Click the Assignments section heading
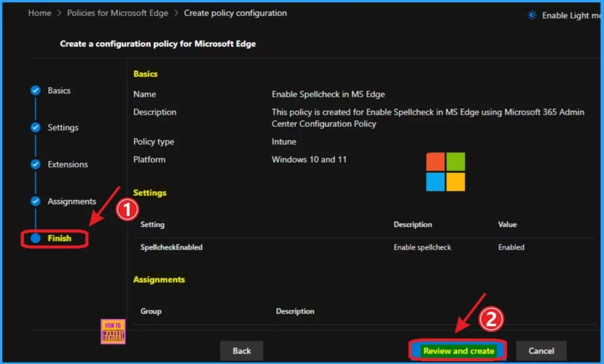Image resolution: width=604 pixels, height=364 pixels. pyautogui.click(x=159, y=280)
